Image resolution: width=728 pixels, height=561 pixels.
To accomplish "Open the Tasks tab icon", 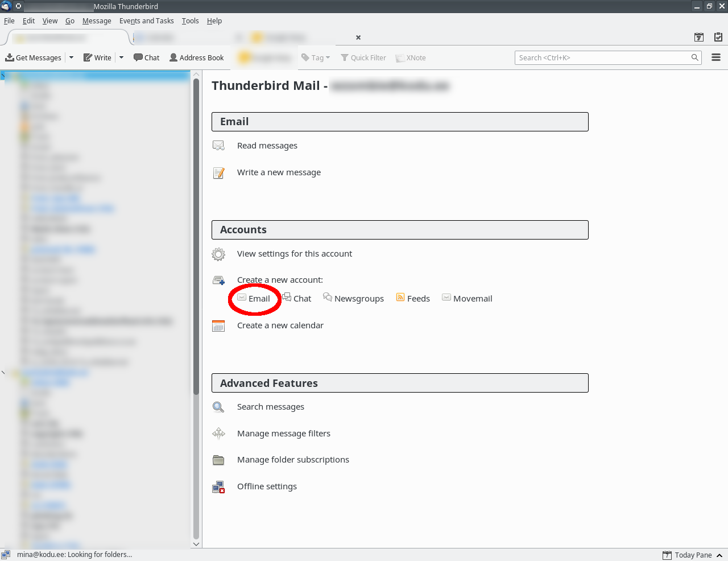I will (x=718, y=37).
